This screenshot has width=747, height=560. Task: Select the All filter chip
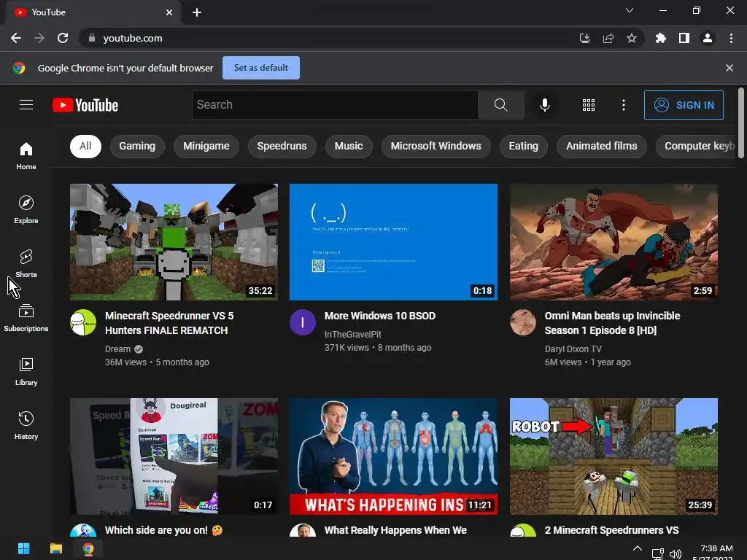[86, 146]
